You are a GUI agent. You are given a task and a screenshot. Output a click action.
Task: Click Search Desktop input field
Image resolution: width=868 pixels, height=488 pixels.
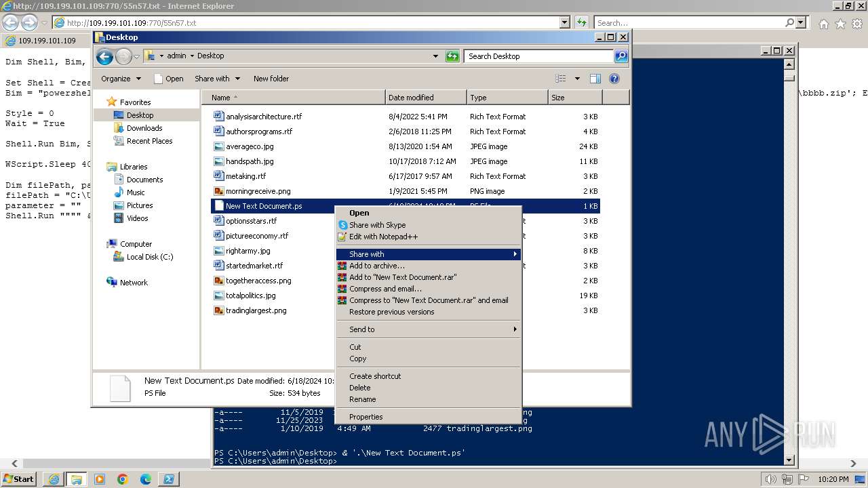point(539,56)
